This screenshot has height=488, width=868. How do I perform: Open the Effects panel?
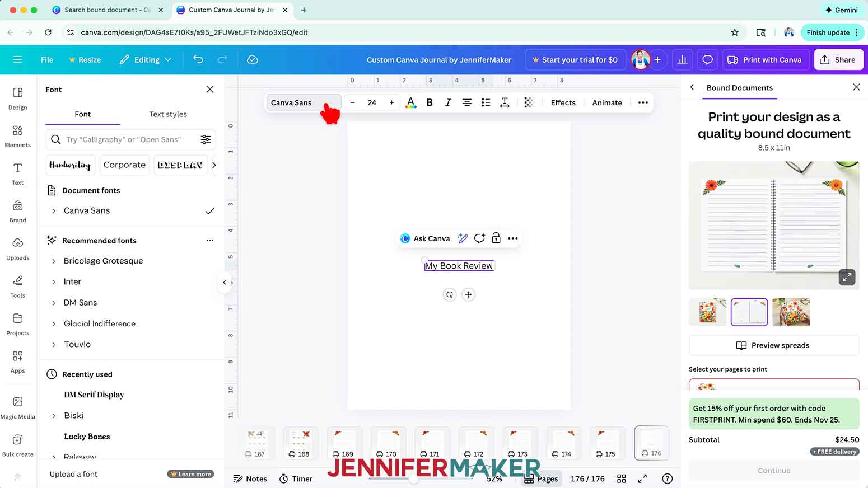[563, 102]
